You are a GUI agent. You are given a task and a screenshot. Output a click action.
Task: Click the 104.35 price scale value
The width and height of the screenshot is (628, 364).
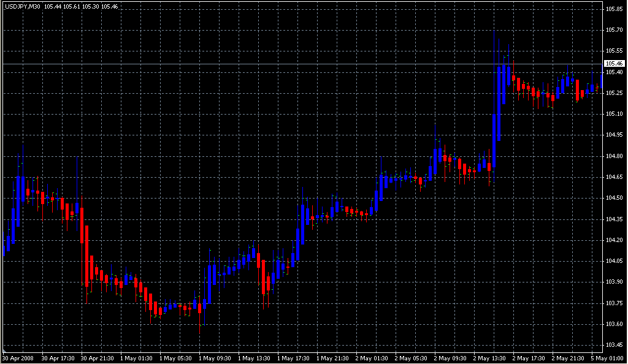(x=615, y=219)
